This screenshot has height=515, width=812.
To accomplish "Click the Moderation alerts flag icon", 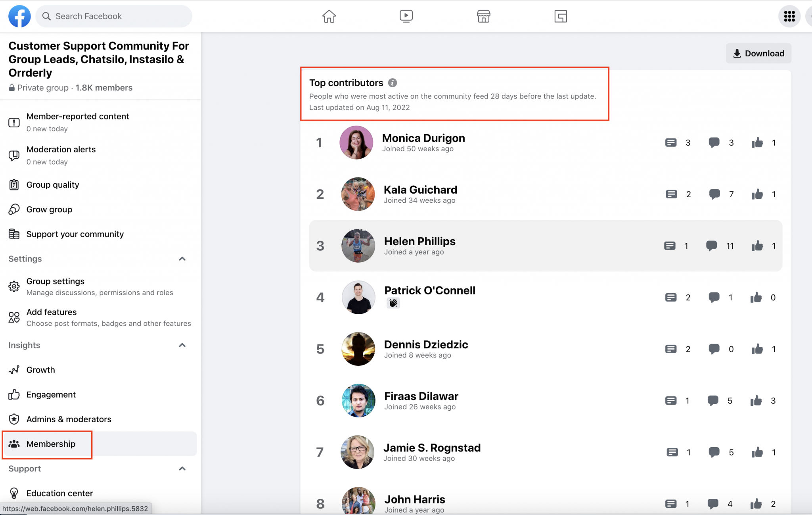I will click(14, 155).
